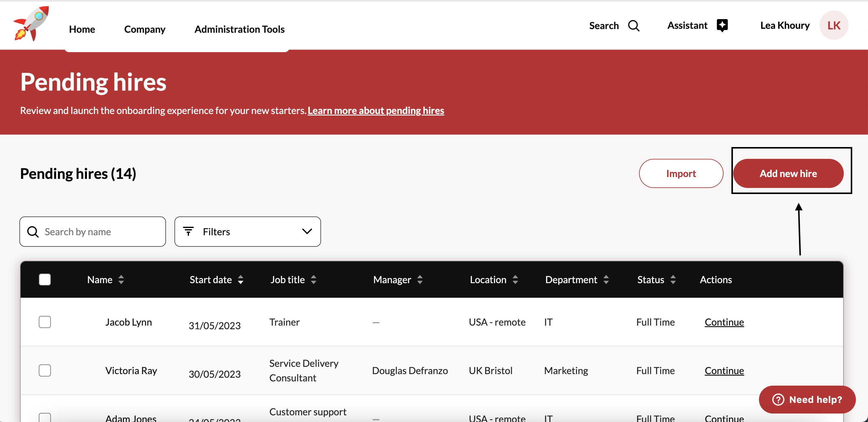This screenshot has width=868, height=422.
Task: Open Learn more about pending hires link
Action: 376,111
